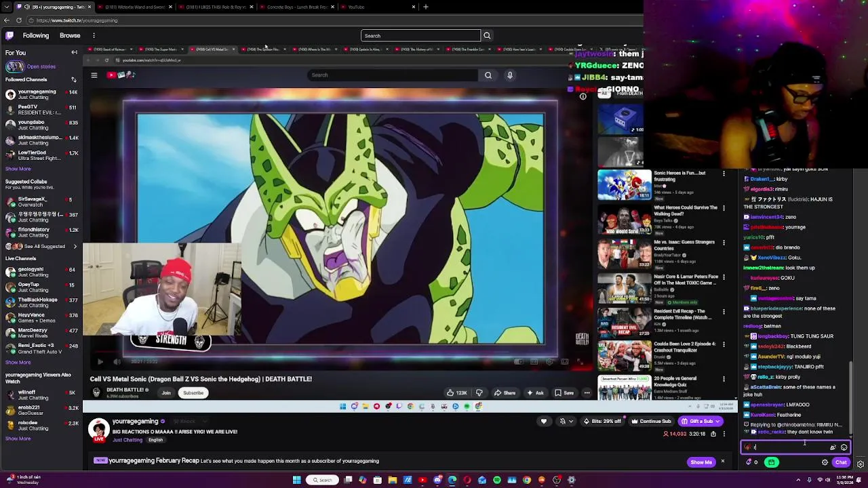Click the Twitch search input field

420,35
